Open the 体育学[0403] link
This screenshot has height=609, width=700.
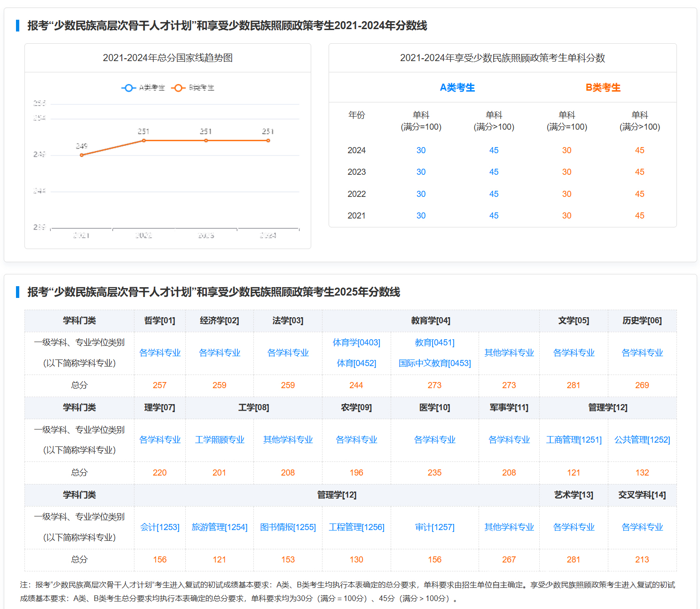tap(356, 343)
